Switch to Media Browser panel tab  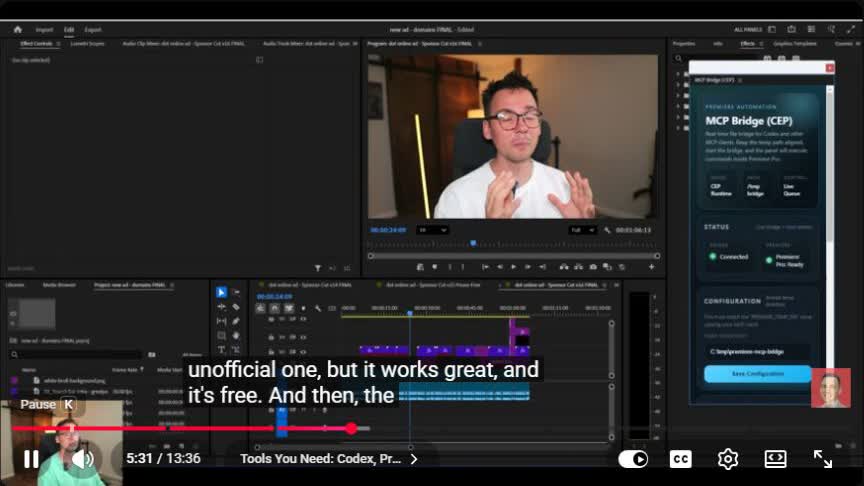[59, 285]
